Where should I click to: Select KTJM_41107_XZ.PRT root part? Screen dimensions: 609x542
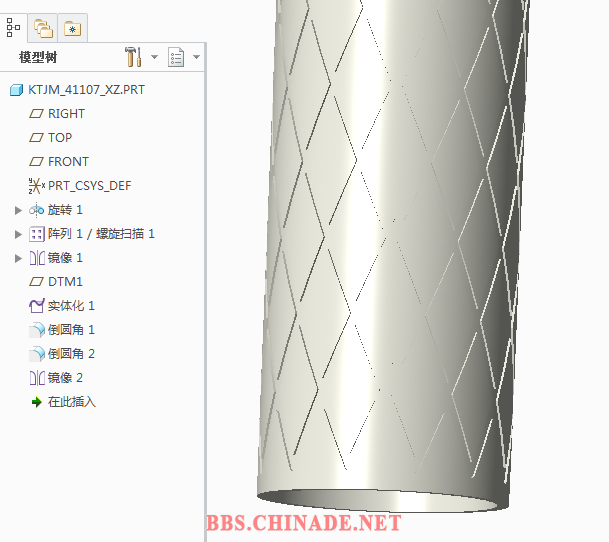86,90
